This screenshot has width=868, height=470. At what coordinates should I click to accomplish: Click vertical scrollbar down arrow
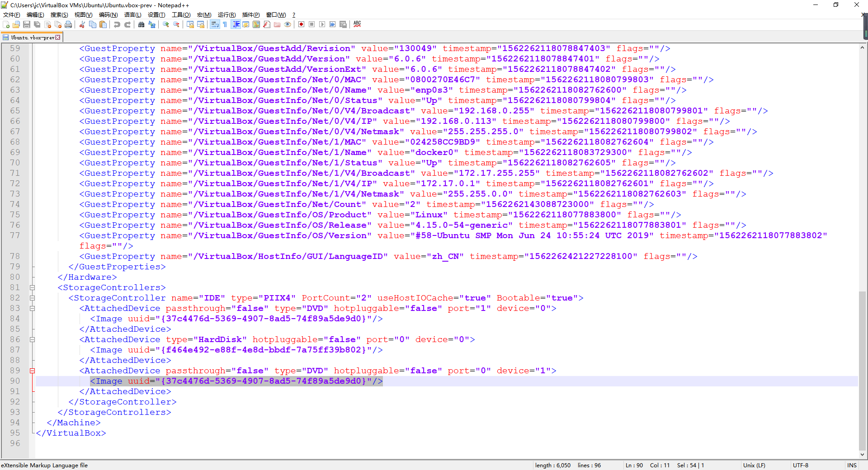(x=863, y=455)
